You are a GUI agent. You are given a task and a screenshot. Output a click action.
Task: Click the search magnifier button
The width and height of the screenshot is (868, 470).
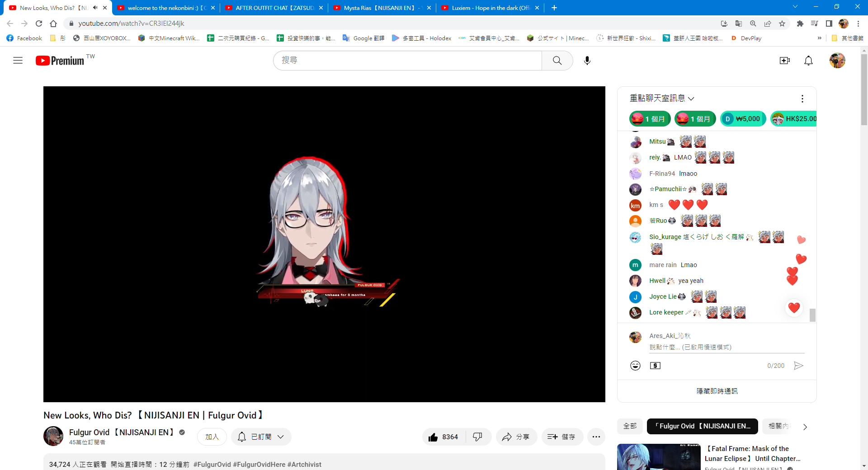point(557,61)
